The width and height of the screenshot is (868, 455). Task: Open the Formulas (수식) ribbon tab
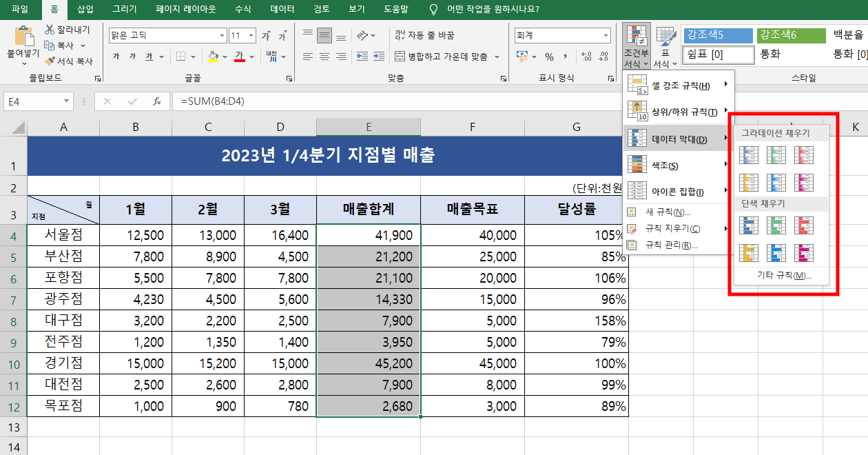pos(243,10)
